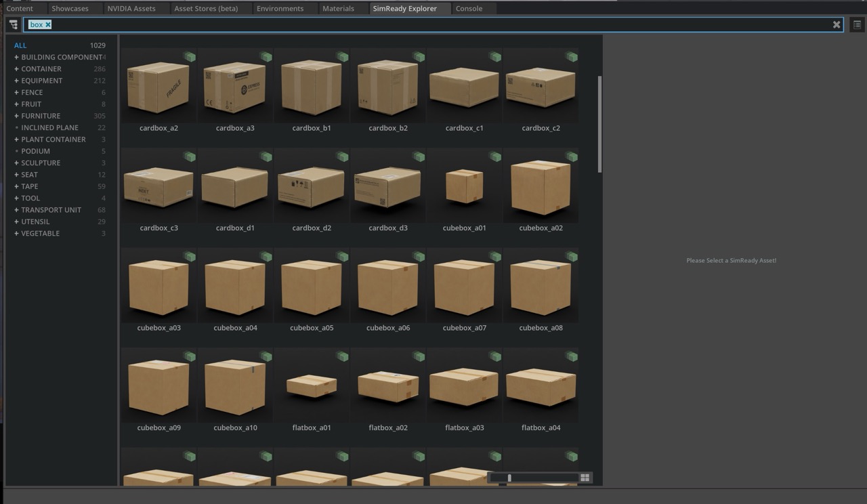Image resolution: width=867 pixels, height=504 pixels.
Task: Expand the BUILDING COMPONENT category
Action: [x=16, y=57]
